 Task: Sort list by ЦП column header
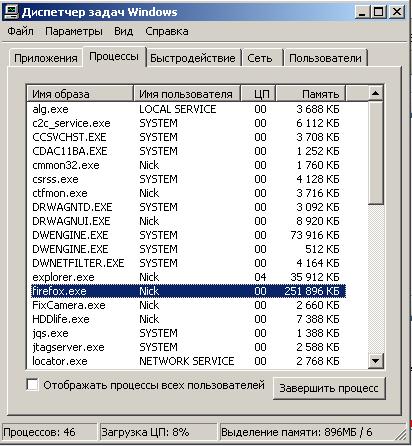(258, 94)
